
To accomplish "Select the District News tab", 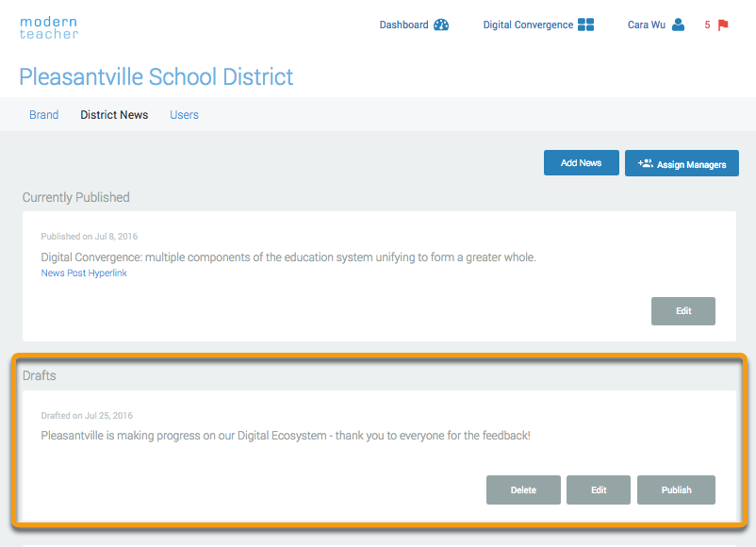I will pos(114,115).
